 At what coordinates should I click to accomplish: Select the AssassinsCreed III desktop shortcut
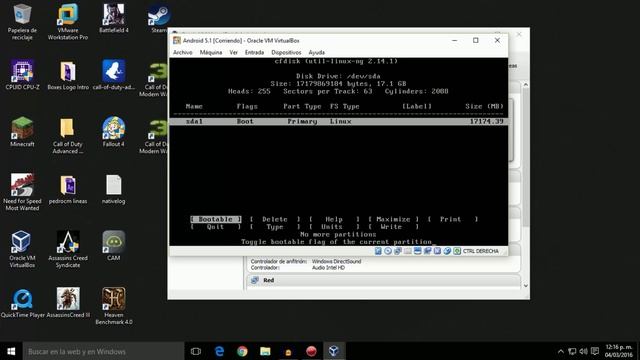tap(68, 303)
